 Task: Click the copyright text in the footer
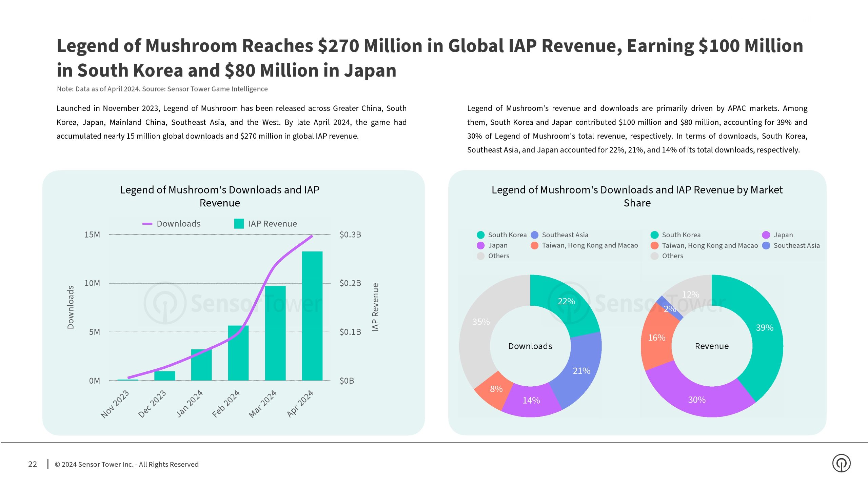pos(126,464)
